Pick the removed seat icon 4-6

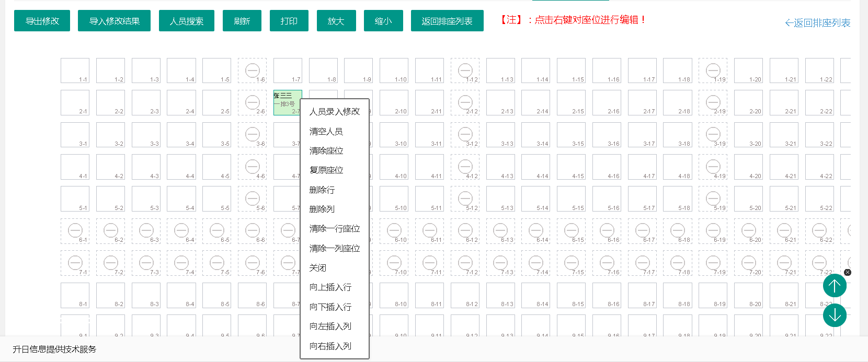tap(253, 167)
